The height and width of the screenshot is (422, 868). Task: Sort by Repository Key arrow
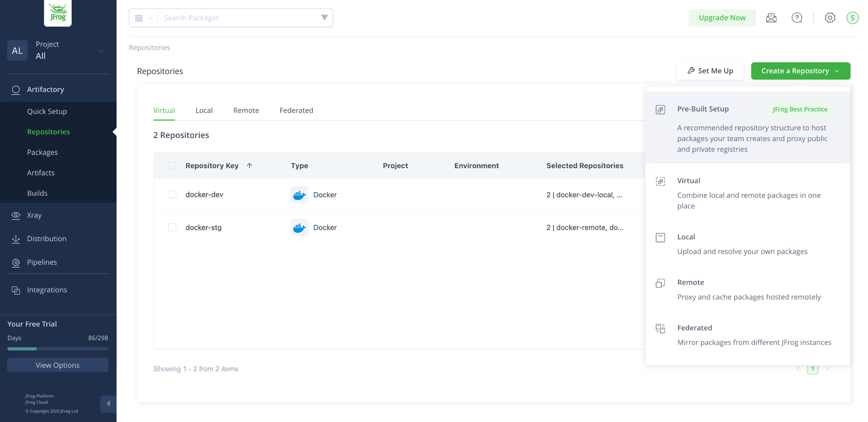tap(250, 166)
